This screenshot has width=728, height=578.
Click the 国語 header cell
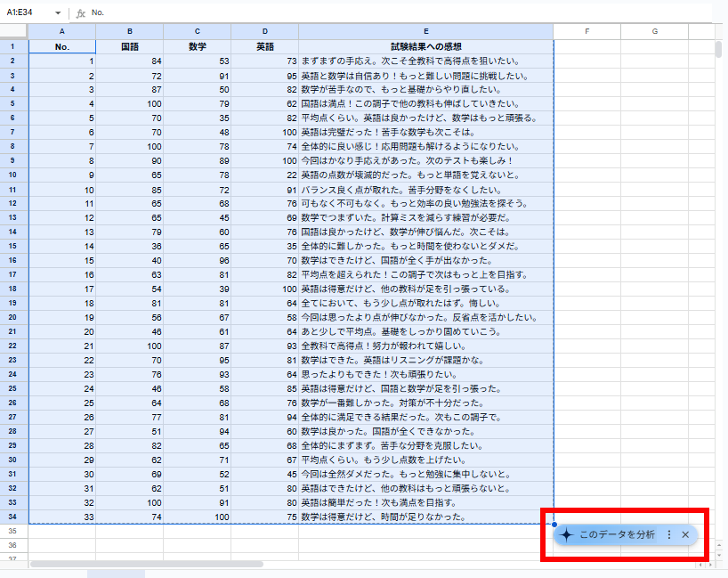click(x=130, y=47)
